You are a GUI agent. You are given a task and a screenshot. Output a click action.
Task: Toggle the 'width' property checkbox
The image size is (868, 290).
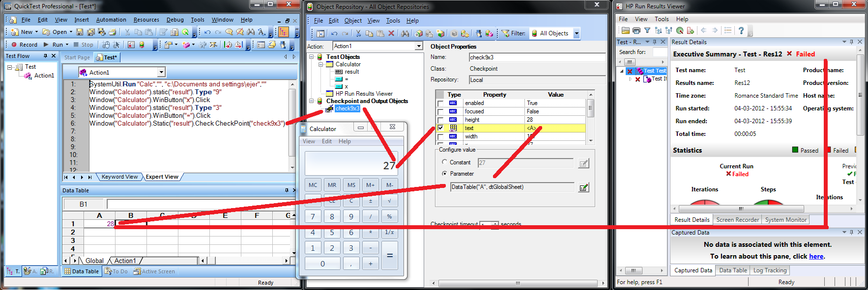(x=440, y=136)
